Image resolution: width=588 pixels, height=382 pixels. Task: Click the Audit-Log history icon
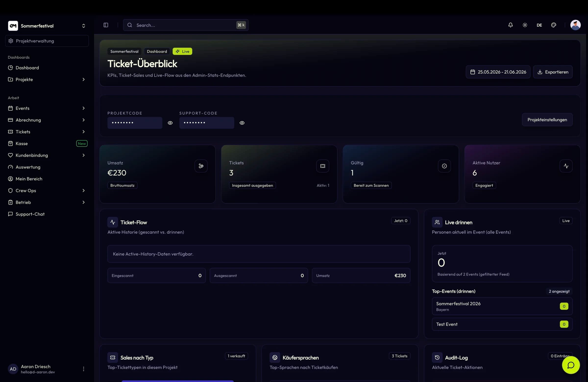tap(437, 357)
